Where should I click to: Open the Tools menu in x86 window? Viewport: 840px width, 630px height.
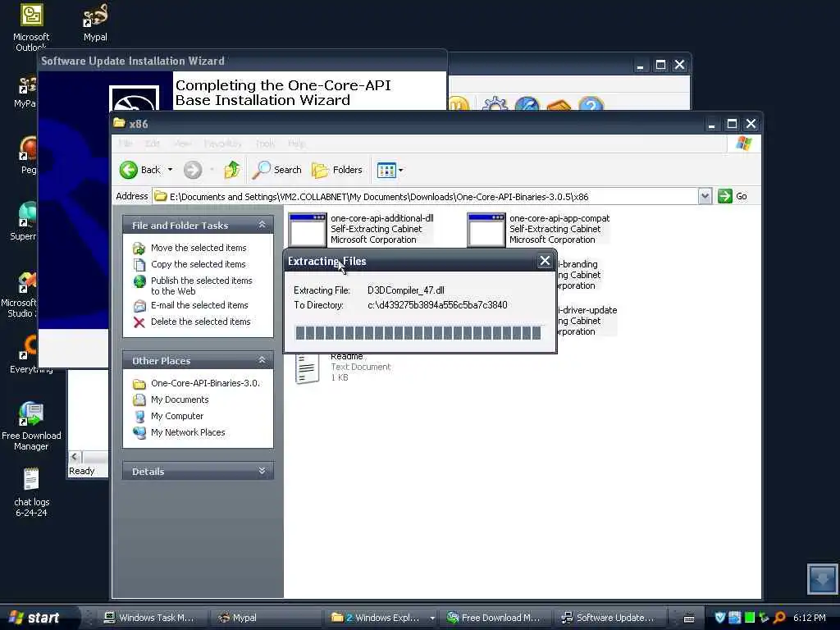pyautogui.click(x=265, y=144)
